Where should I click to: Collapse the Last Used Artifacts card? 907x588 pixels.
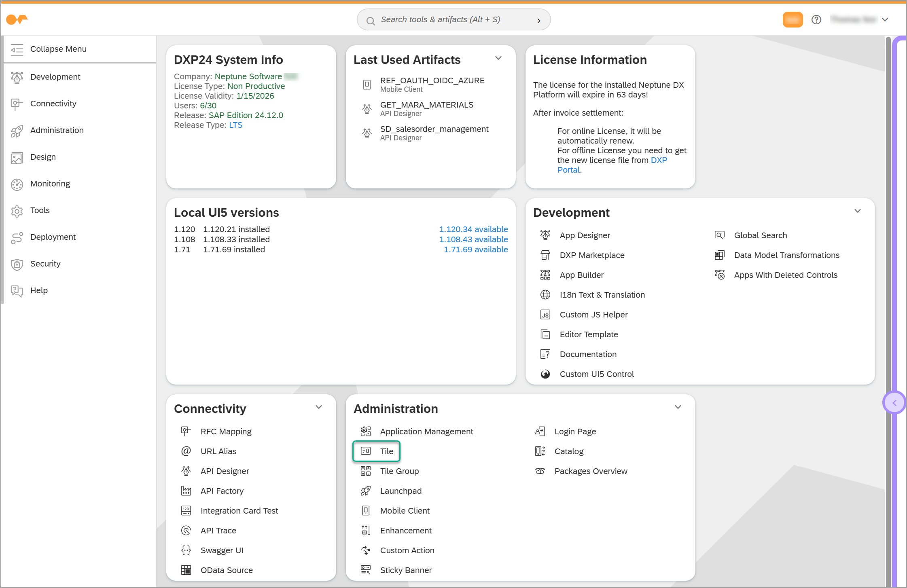(x=498, y=58)
